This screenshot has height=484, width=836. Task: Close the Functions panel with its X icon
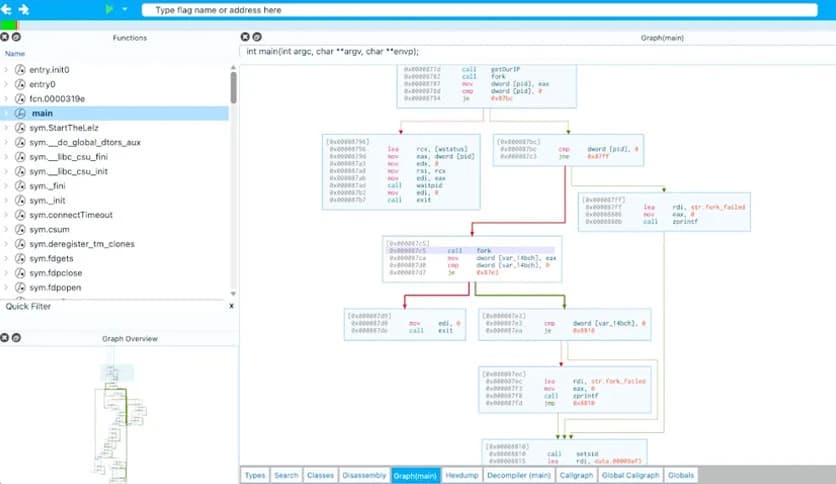point(5,37)
